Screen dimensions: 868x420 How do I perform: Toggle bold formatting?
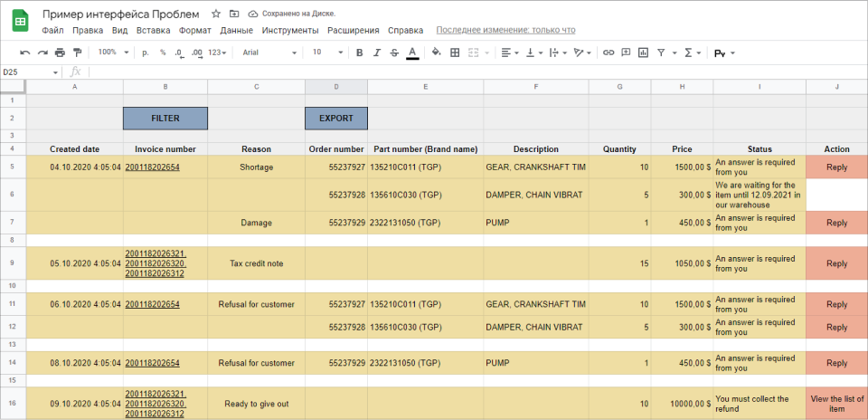360,52
